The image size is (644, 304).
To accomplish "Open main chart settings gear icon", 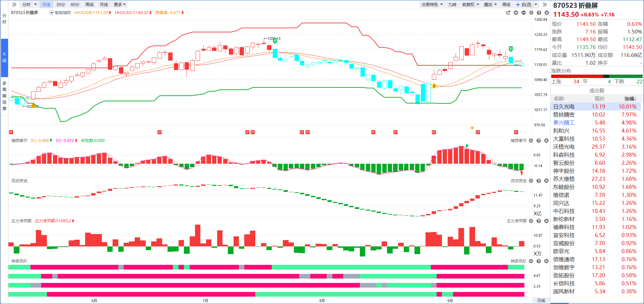I will (x=531, y=13).
